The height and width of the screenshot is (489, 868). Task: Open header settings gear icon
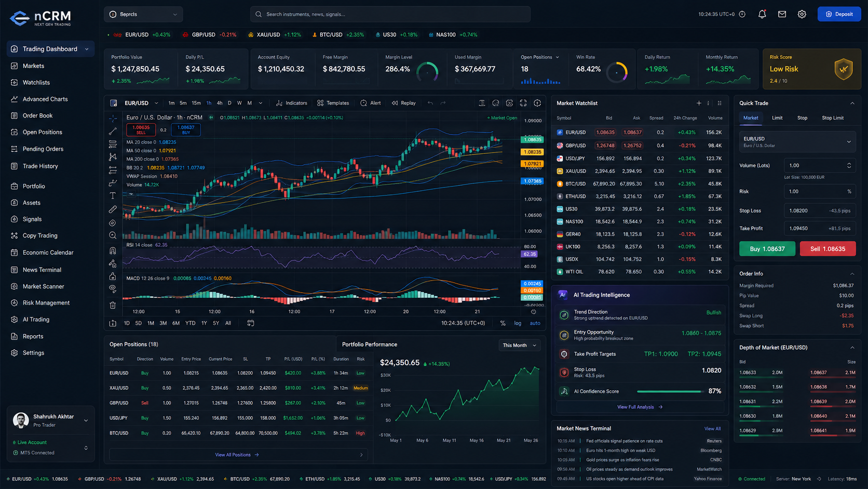pos(802,15)
